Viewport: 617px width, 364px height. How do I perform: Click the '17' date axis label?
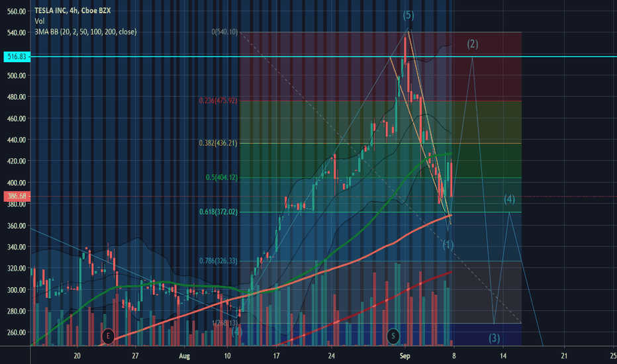tap(276, 356)
